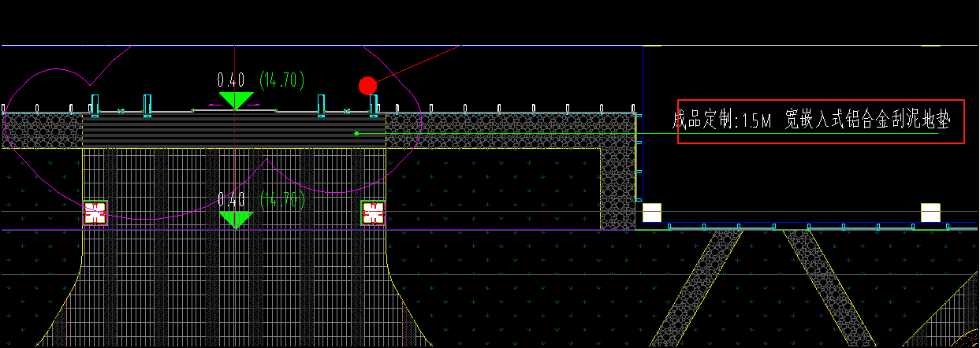The width and height of the screenshot is (980, 348).
Task: Select the lower green elevation triangle symbol
Action: pyautogui.click(x=235, y=218)
